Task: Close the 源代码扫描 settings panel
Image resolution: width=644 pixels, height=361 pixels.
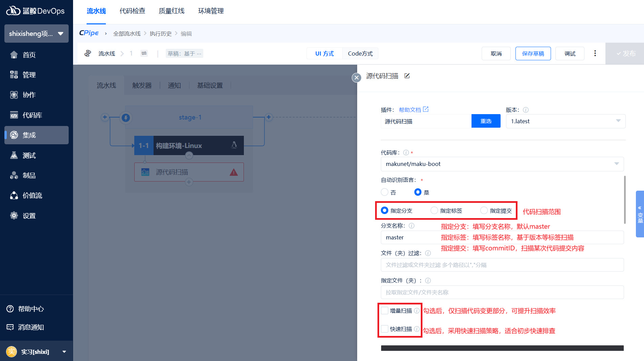Action: (x=356, y=78)
